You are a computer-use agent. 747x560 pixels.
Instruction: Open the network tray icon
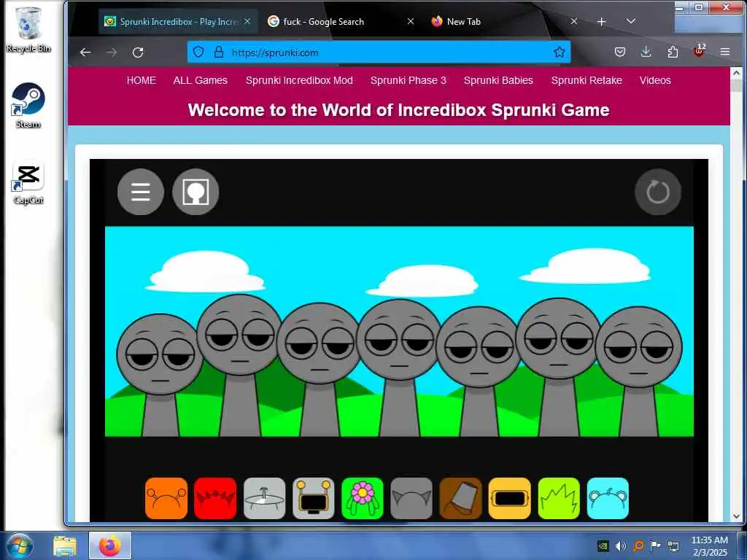(x=673, y=546)
